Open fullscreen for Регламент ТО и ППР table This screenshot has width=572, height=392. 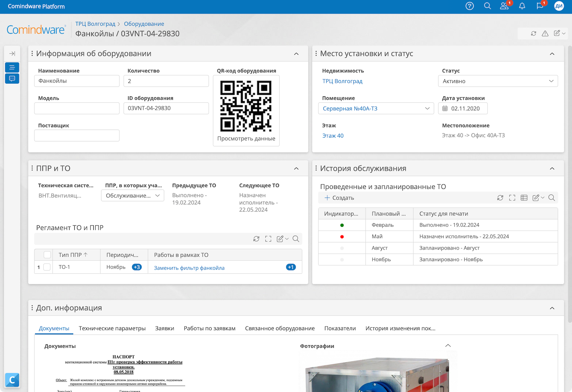(268, 239)
